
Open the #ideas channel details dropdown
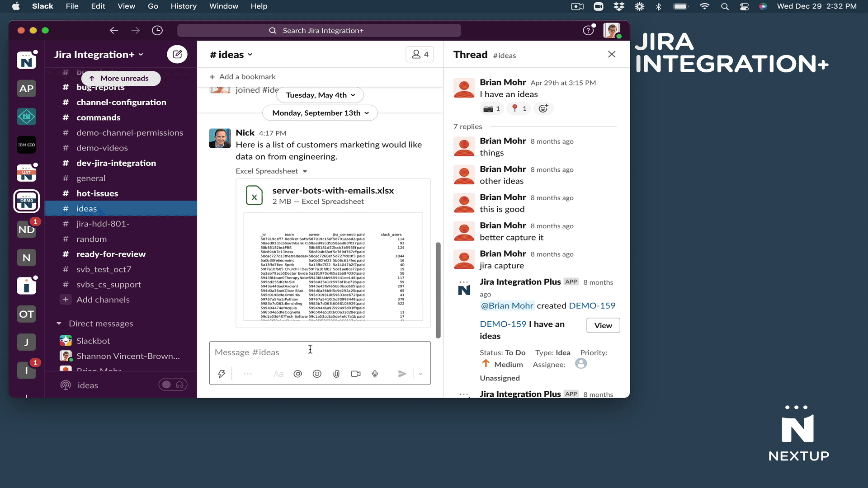pos(231,55)
